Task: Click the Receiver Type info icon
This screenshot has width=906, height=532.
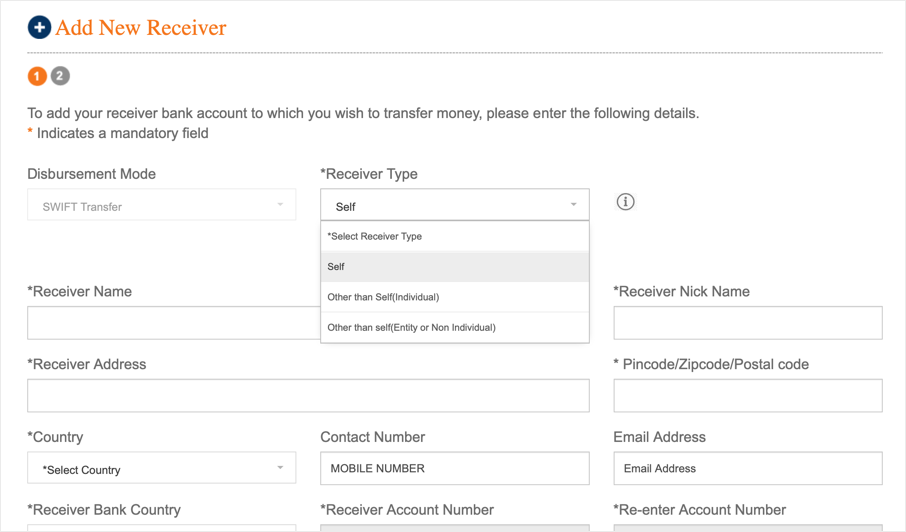Action: (x=625, y=202)
